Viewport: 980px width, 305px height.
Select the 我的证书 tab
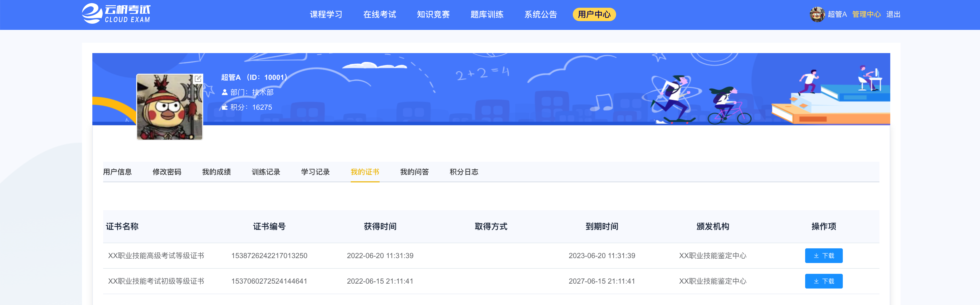point(365,172)
